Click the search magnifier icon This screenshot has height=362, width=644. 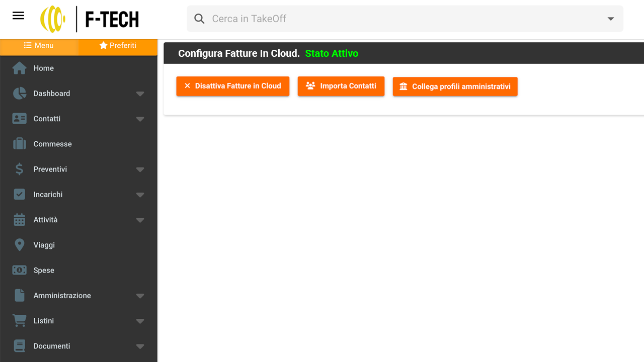tap(200, 19)
